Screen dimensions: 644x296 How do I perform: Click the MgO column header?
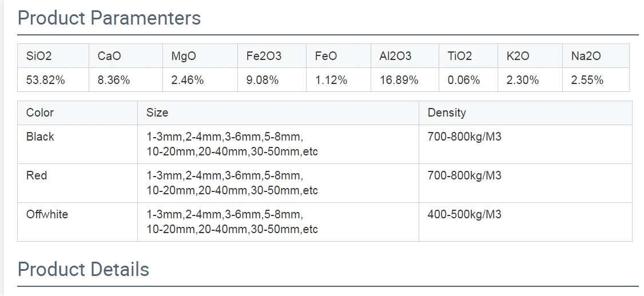click(x=200, y=56)
